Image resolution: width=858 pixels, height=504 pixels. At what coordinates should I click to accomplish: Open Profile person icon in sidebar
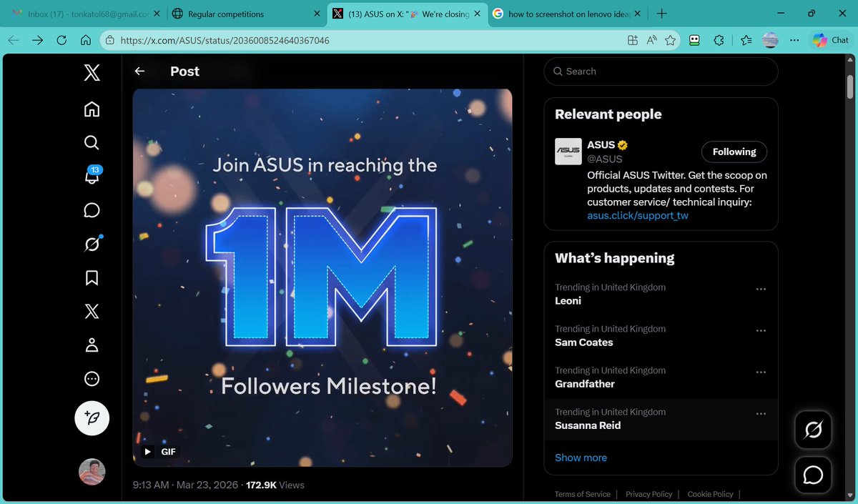(92, 345)
